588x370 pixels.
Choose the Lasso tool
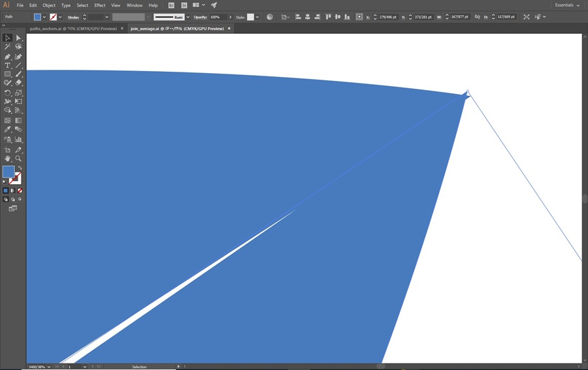(x=18, y=47)
